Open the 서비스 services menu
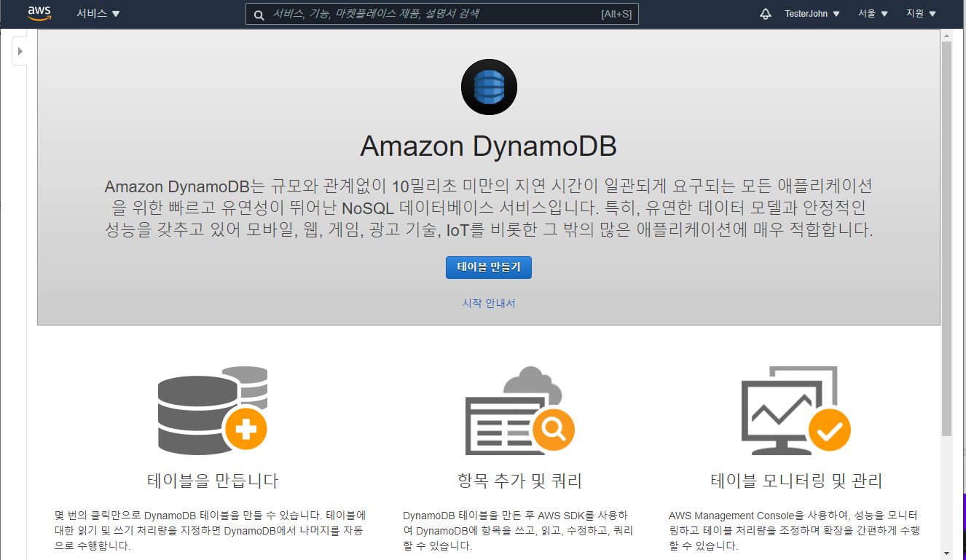 click(x=98, y=13)
